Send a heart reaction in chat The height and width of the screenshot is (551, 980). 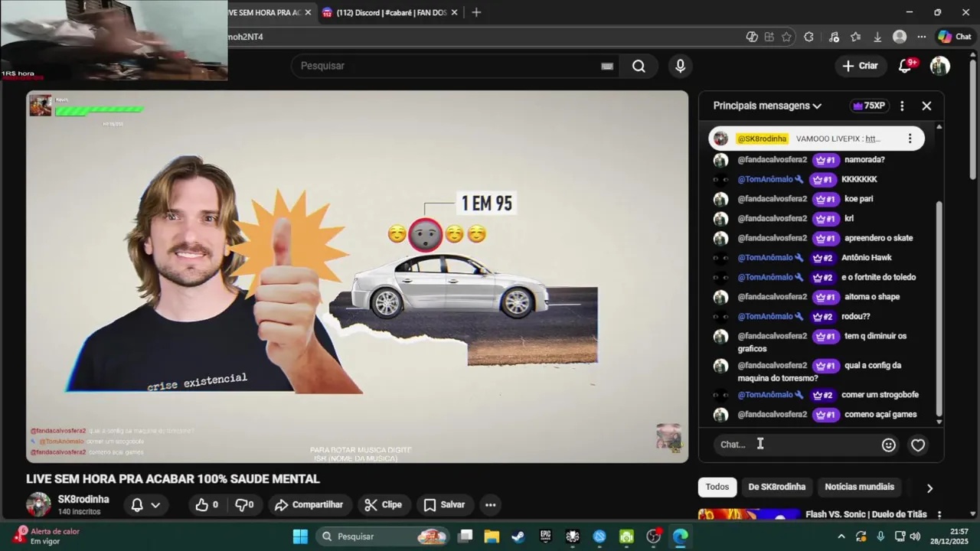coord(918,445)
